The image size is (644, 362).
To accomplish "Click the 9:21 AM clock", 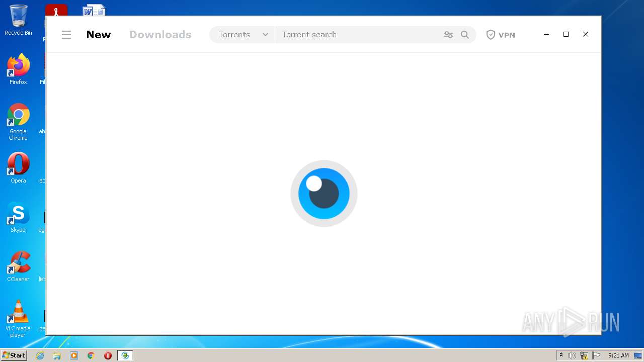I will coord(618,355).
